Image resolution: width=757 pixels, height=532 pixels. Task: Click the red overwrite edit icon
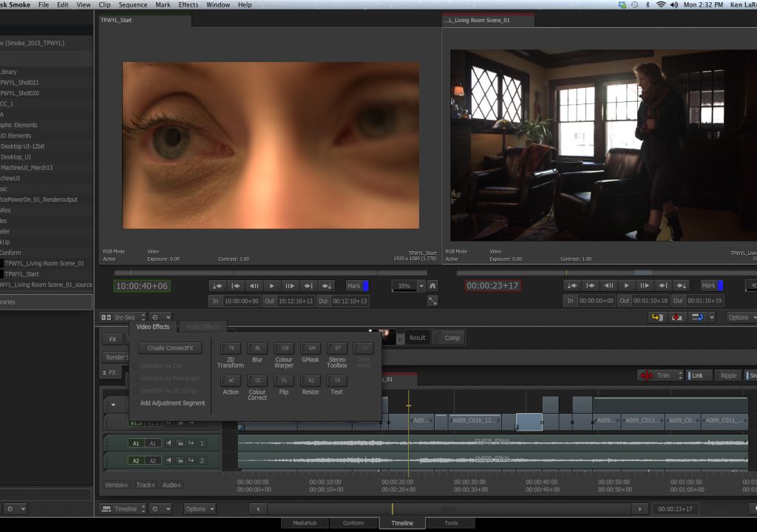(x=677, y=317)
